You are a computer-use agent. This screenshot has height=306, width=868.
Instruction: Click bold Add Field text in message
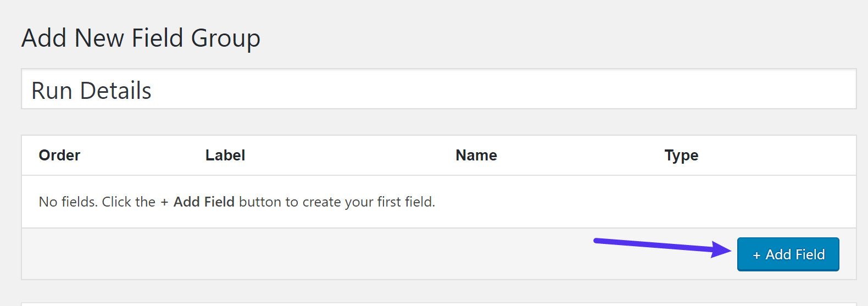click(204, 202)
